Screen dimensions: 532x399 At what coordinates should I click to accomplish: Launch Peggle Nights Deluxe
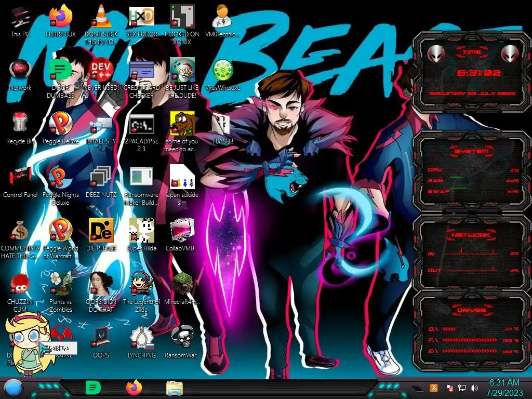(x=61, y=177)
